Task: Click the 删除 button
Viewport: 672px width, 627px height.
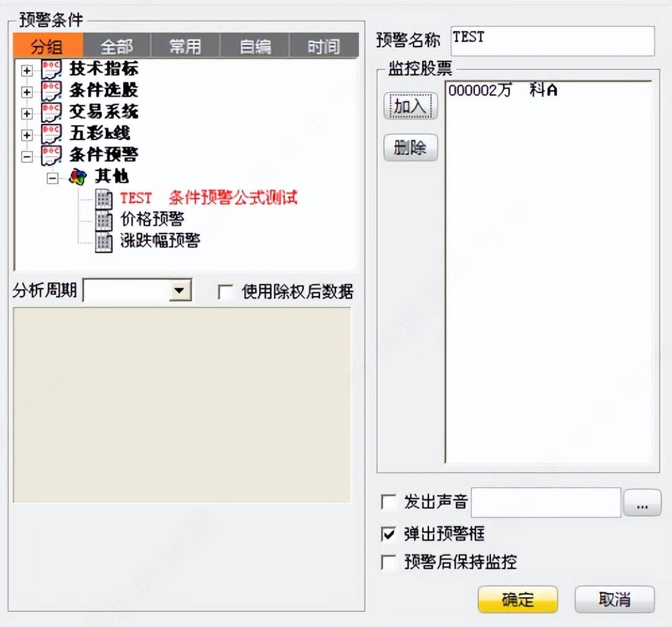Action: click(x=410, y=147)
